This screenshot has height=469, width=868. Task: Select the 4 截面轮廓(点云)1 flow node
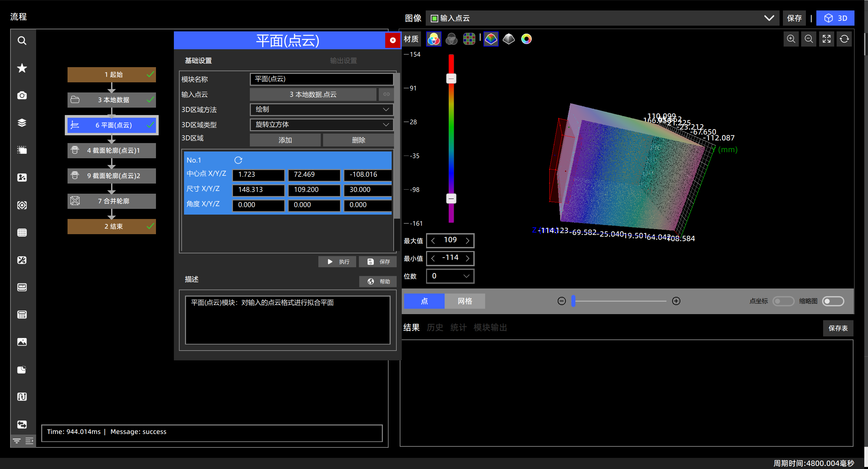111,150
